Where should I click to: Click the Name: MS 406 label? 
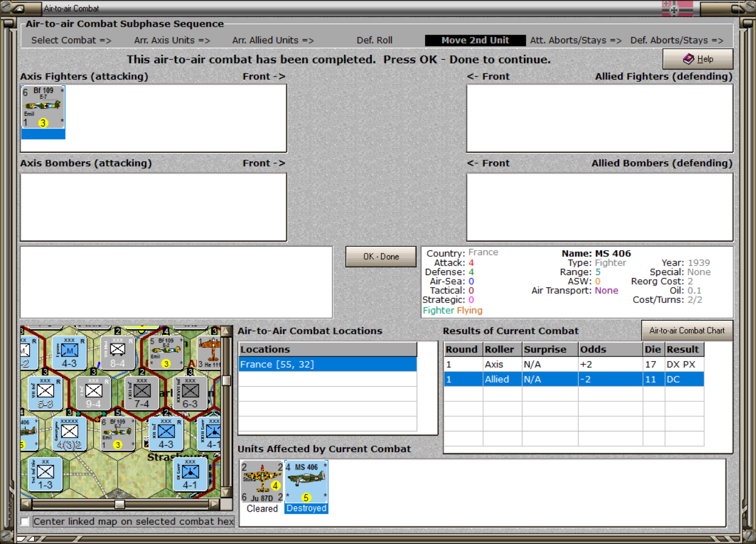coord(596,254)
